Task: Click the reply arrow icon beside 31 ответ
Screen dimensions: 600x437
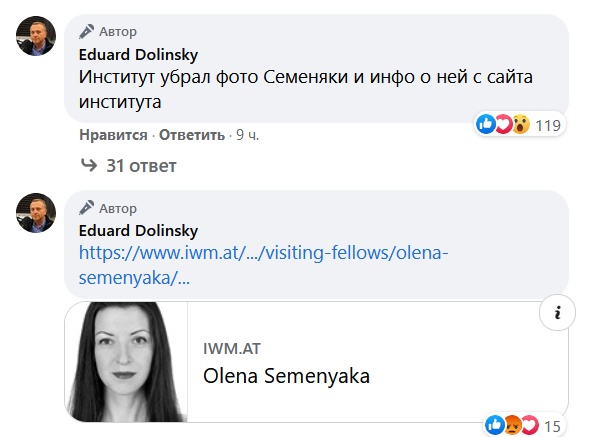Action: click(90, 165)
